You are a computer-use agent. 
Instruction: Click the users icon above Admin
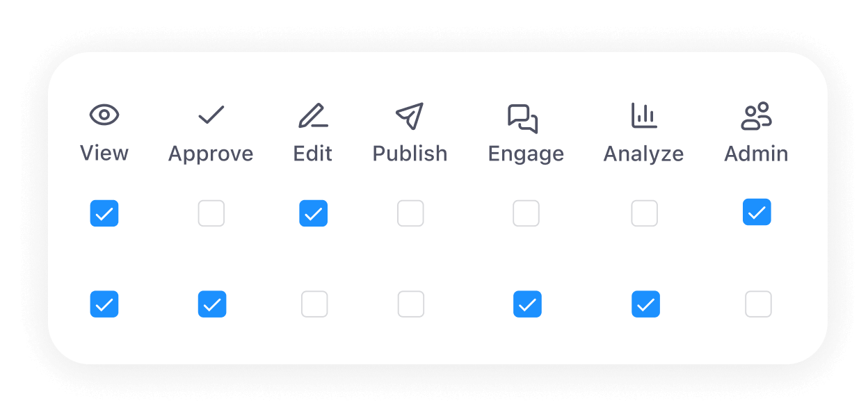[756, 116]
